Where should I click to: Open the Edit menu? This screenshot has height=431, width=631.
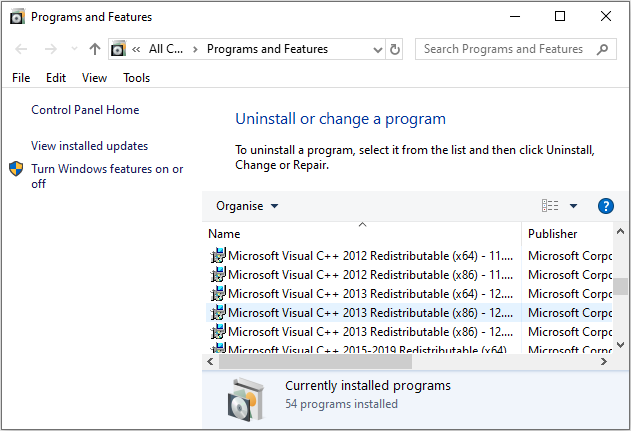[x=56, y=78]
